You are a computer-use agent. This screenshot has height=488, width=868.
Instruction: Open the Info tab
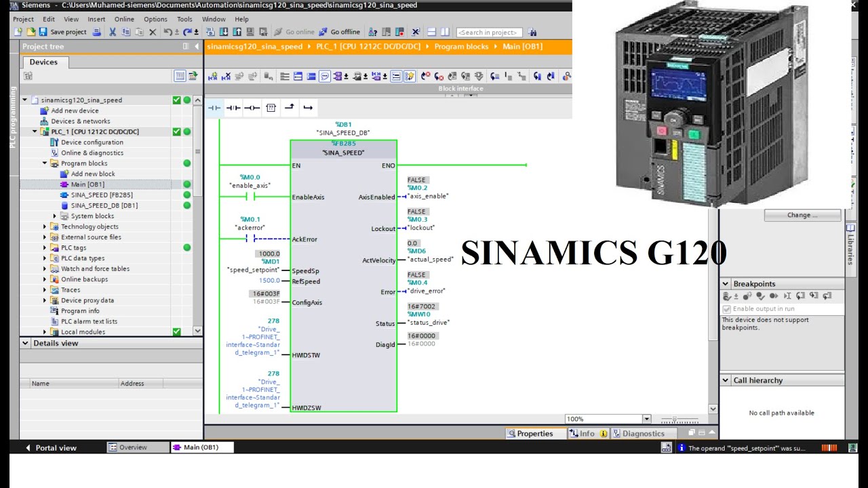pyautogui.click(x=588, y=433)
